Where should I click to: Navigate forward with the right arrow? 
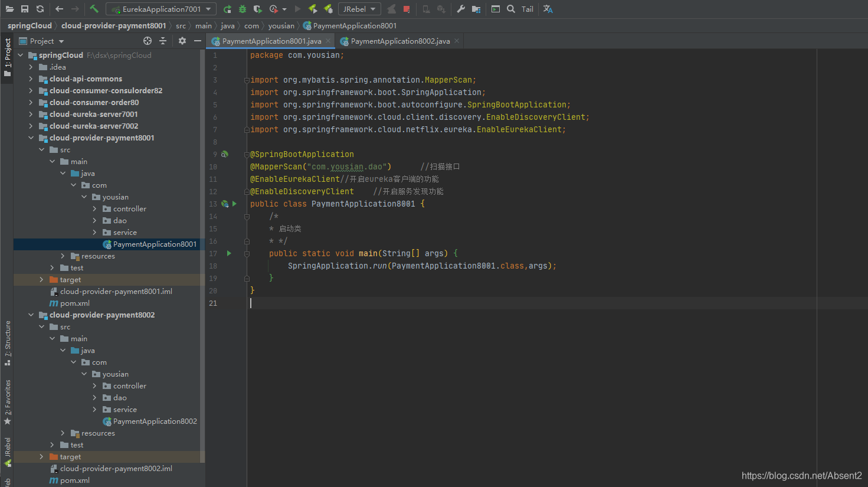tap(75, 9)
